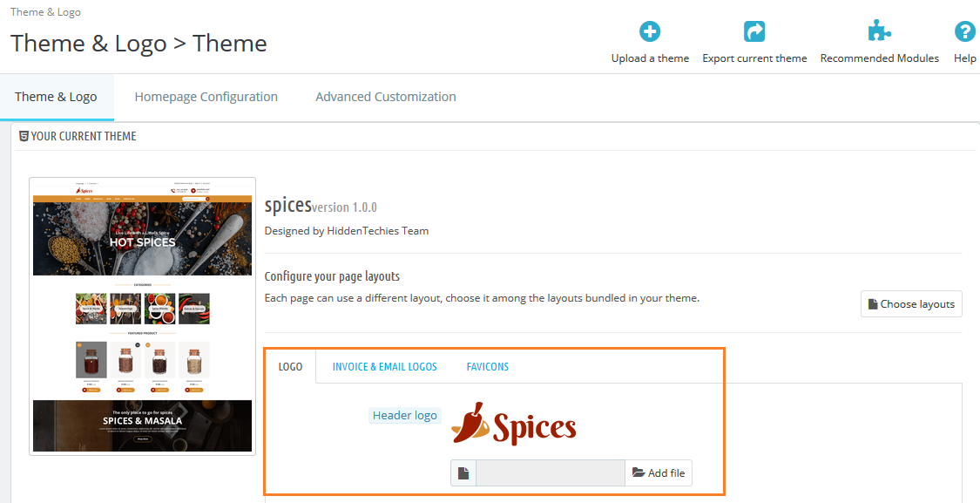The width and height of the screenshot is (980, 503).
Task: Click the Choose layouts button
Action: (911, 303)
